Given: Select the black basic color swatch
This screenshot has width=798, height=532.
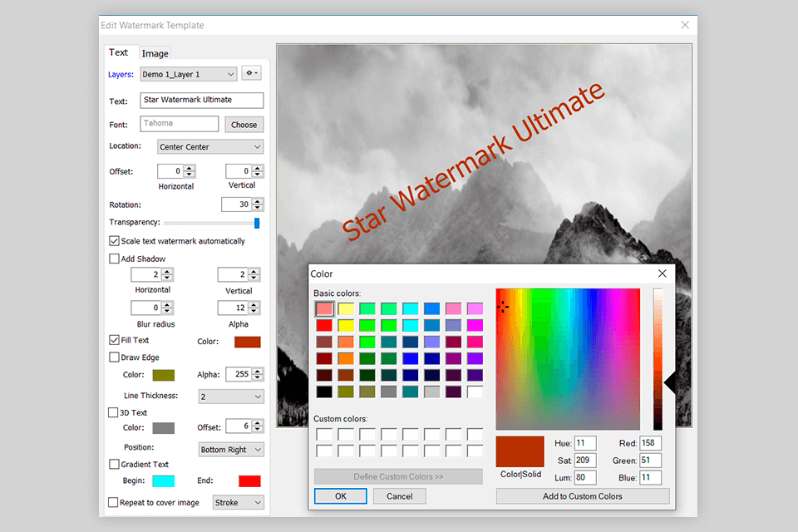Looking at the screenshot, I should [324, 392].
